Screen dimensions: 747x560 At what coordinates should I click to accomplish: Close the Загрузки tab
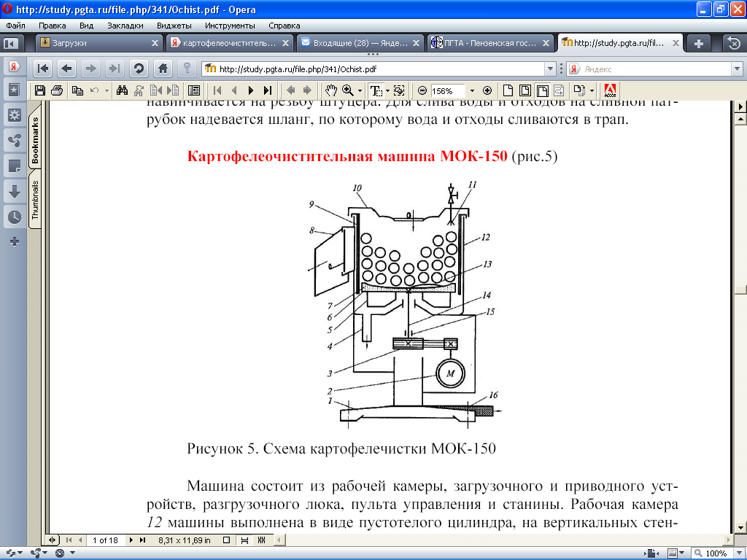tap(155, 43)
